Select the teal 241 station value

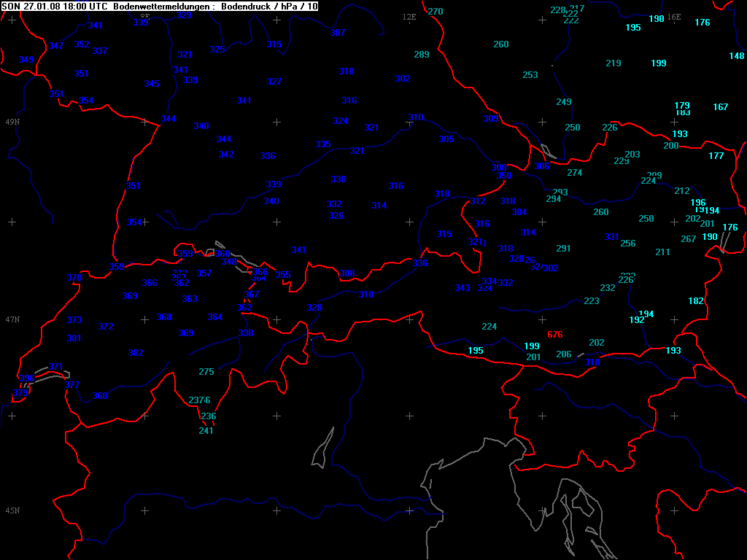point(206,431)
